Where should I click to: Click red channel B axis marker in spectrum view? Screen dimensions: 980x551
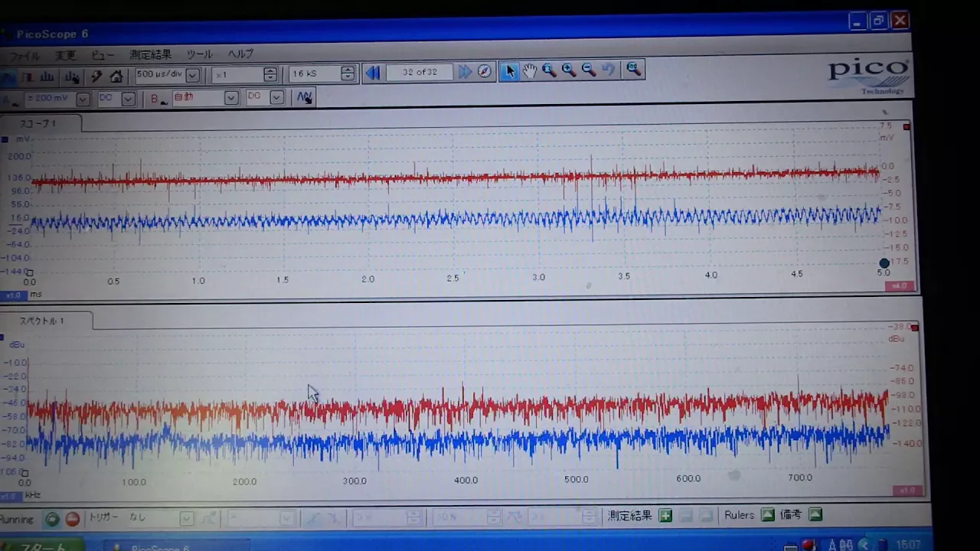(x=914, y=328)
